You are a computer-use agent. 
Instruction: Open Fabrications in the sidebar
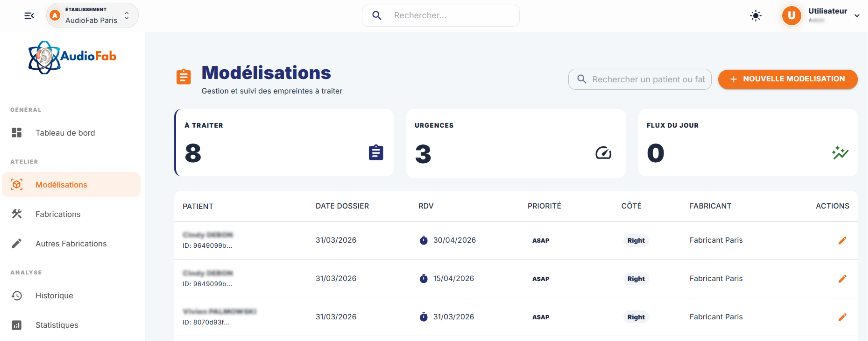click(x=71, y=214)
